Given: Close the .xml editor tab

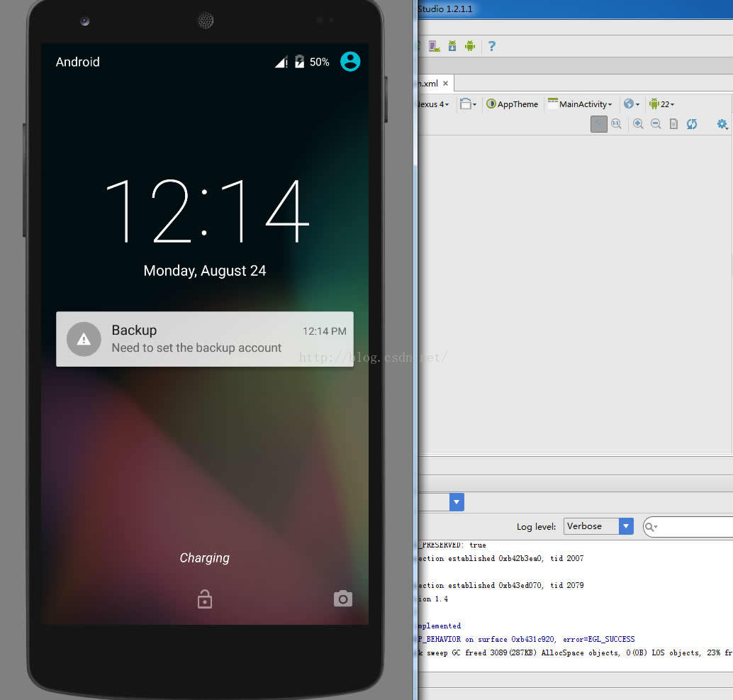Looking at the screenshot, I should click(x=445, y=83).
